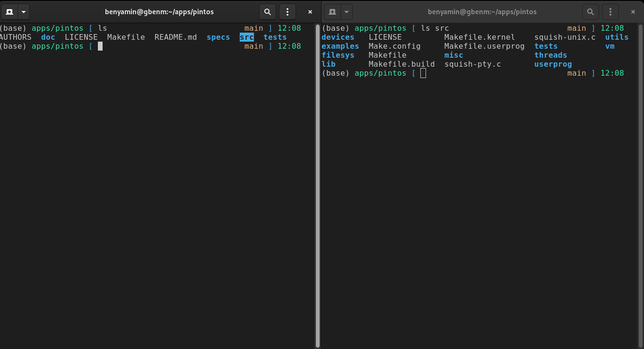Click the vm directory name
Screen dimensions: 644x349
[x=610, y=46]
